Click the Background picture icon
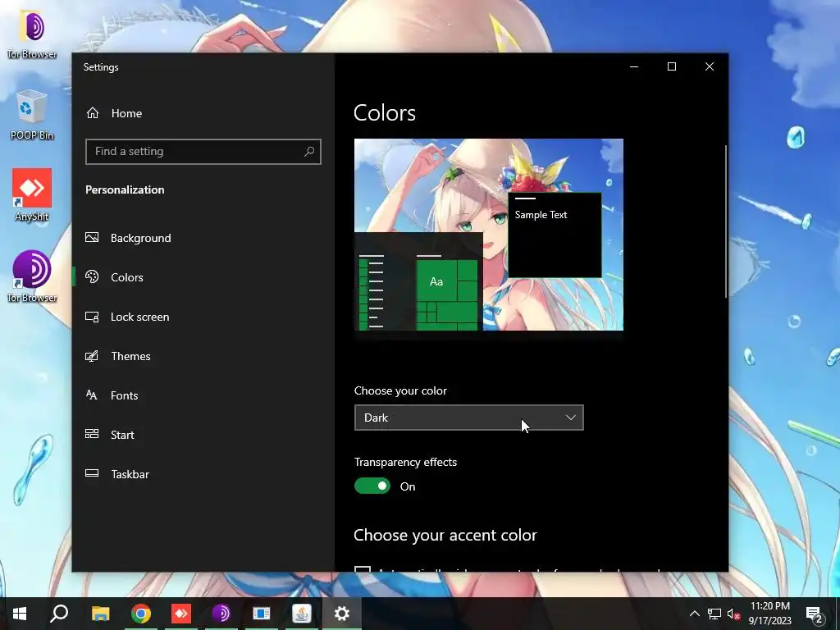The width and height of the screenshot is (840, 630). click(92, 237)
